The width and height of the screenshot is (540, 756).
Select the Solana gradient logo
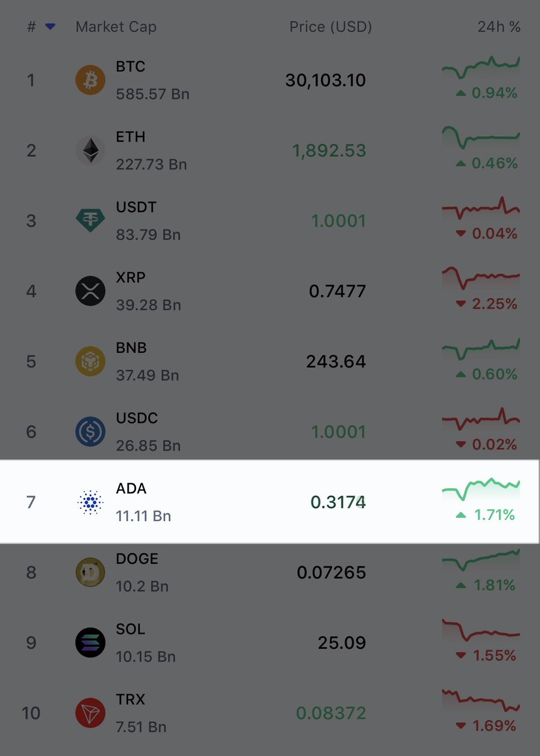tap(91, 643)
